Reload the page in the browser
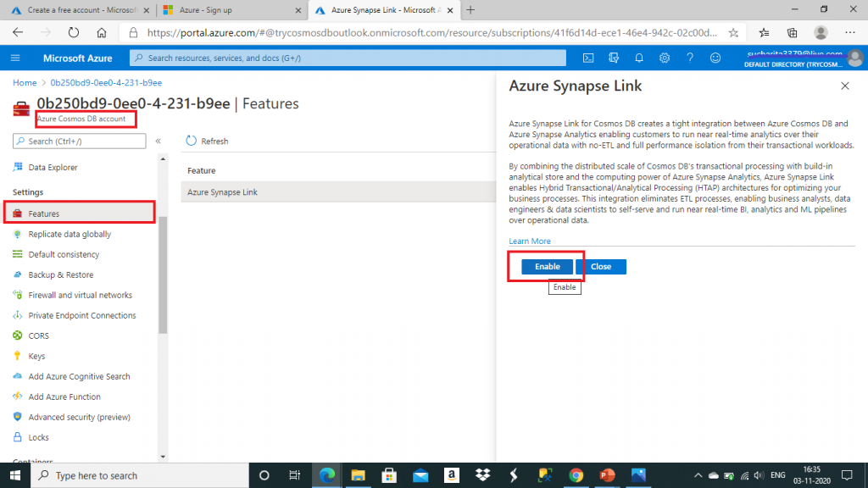This screenshot has width=868, height=488. pos(74,33)
